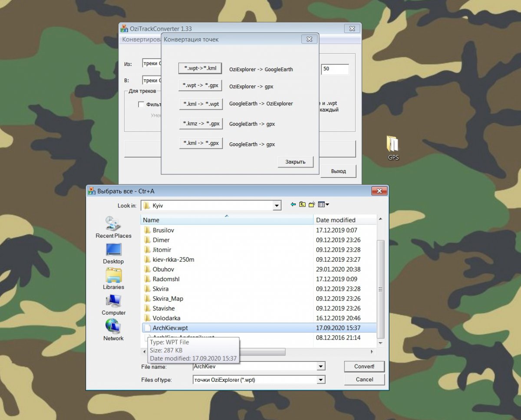This screenshot has height=420, width=521.
Task: Click the vertical scrollbar of file list
Action: pyautogui.click(x=381, y=289)
